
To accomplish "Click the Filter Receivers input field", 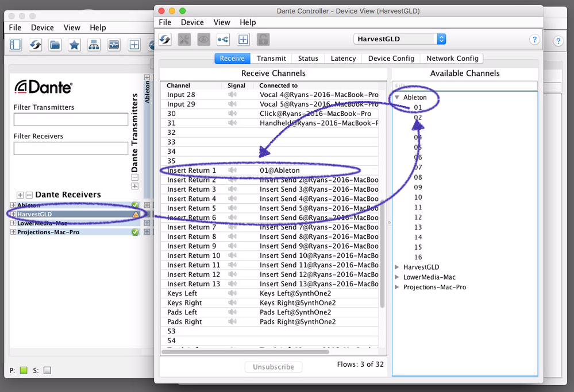I will click(x=71, y=149).
